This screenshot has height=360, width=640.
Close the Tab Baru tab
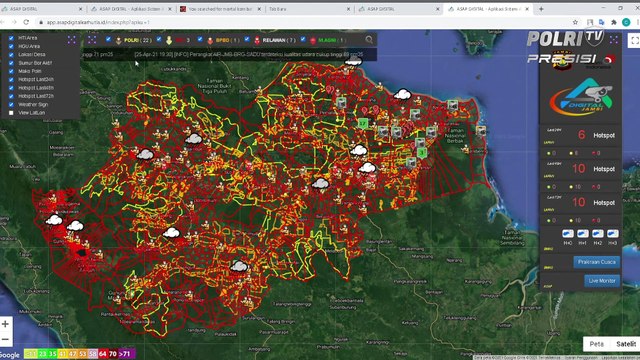[x=348, y=9]
